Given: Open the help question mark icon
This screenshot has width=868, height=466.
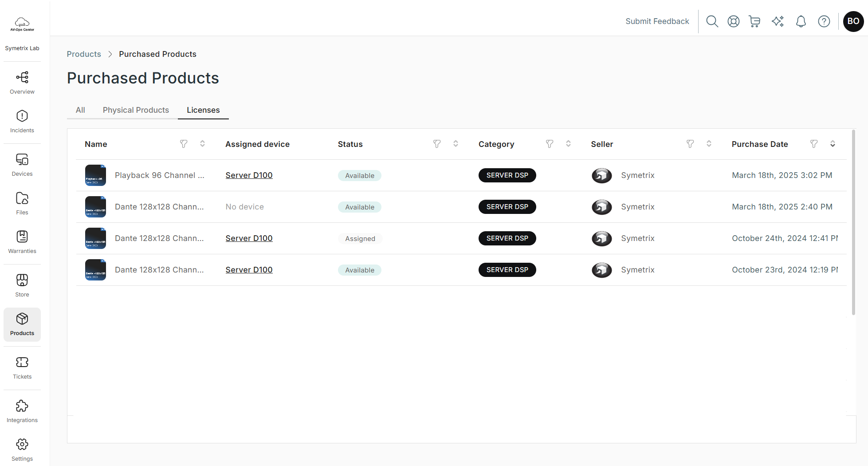Looking at the screenshot, I should pos(824,21).
